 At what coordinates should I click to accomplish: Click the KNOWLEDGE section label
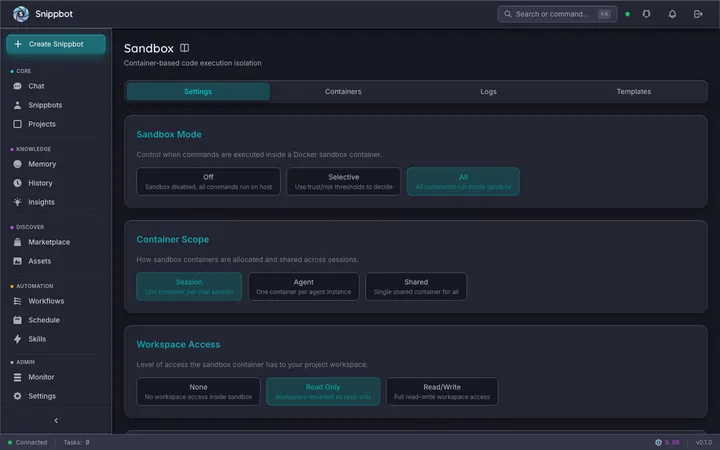pos(34,149)
